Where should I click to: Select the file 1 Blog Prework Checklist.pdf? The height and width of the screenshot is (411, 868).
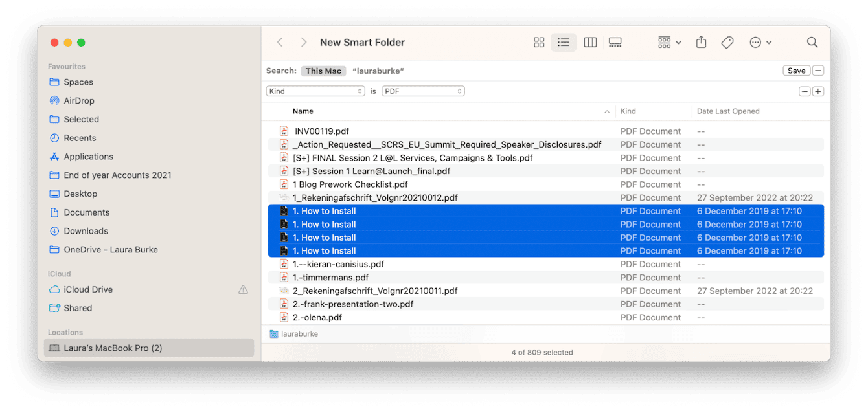pos(350,184)
